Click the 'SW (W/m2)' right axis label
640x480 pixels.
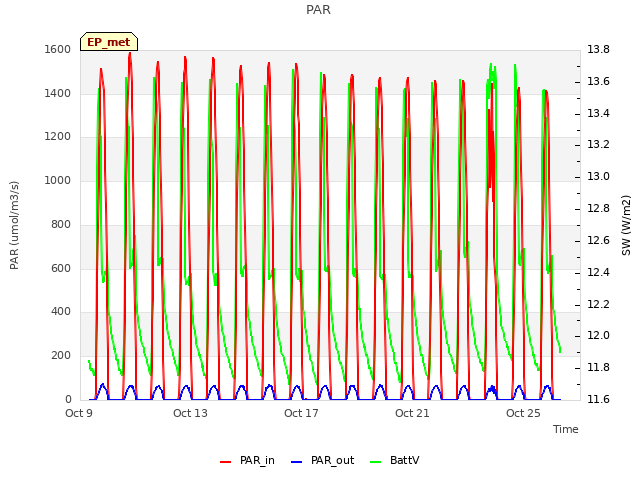[x=626, y=225]
